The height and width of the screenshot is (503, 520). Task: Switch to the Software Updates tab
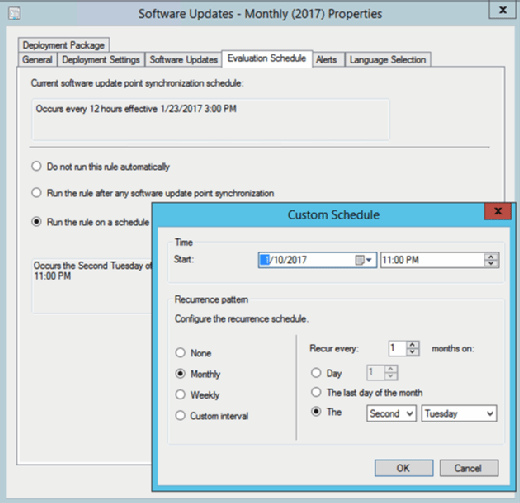[184, 60]
